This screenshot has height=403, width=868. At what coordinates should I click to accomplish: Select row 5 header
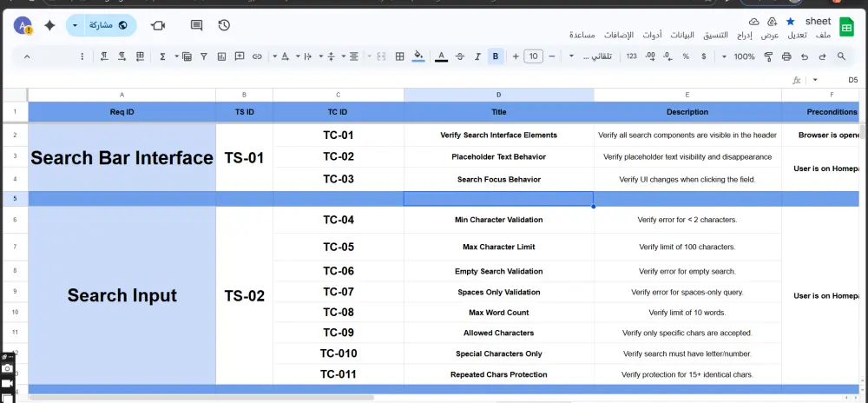pyautogui.click(x=15, y=199)
